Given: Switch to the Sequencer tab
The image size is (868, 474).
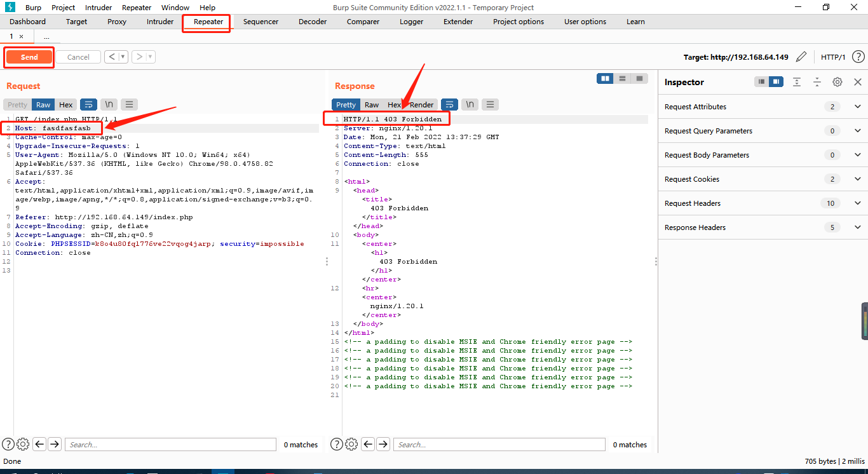Looking at the screenshot, I should pos(261,22).
